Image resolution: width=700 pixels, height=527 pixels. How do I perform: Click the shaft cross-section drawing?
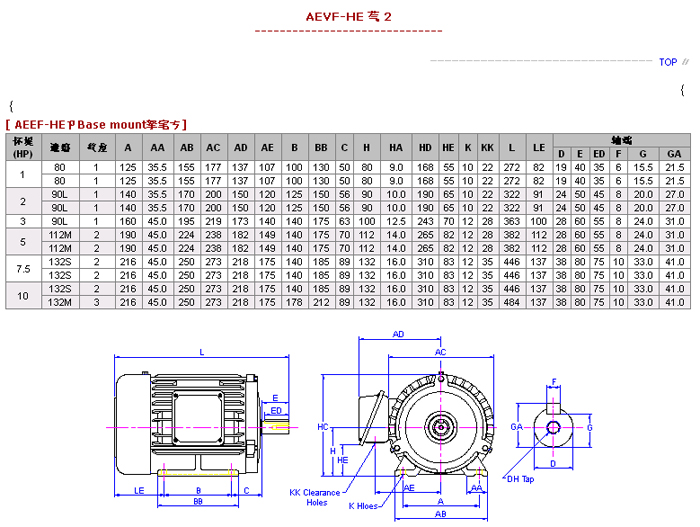[x=553, y=427]
